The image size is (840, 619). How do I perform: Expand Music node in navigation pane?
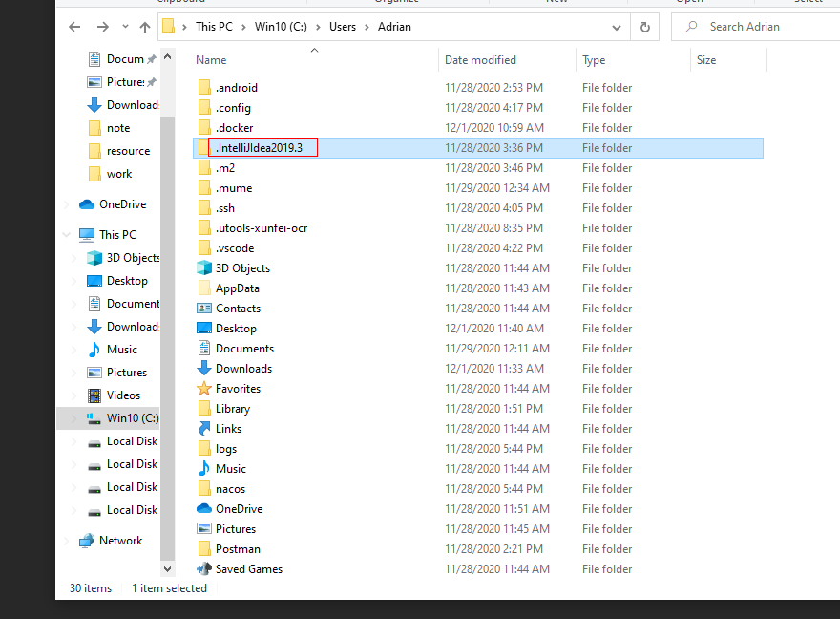73,350
